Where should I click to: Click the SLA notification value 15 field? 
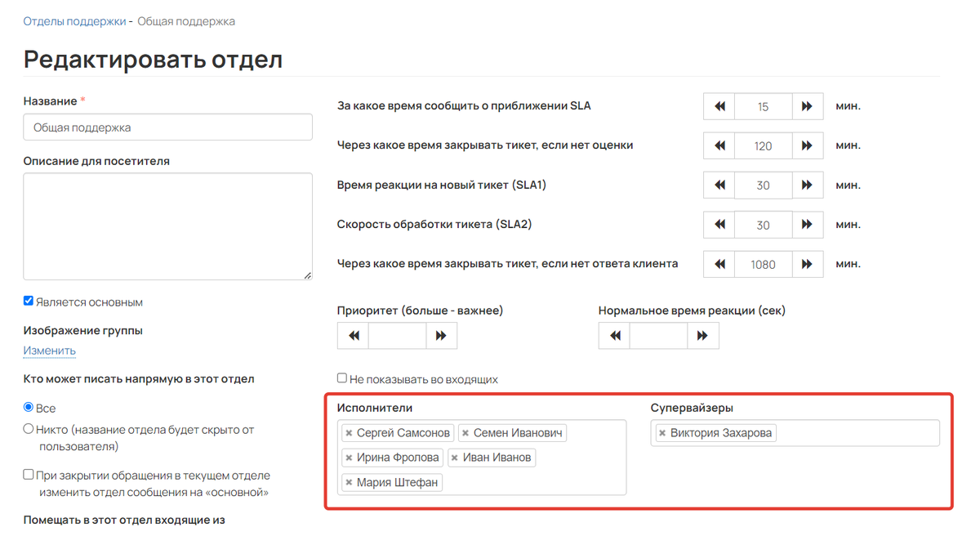point(764,106)
